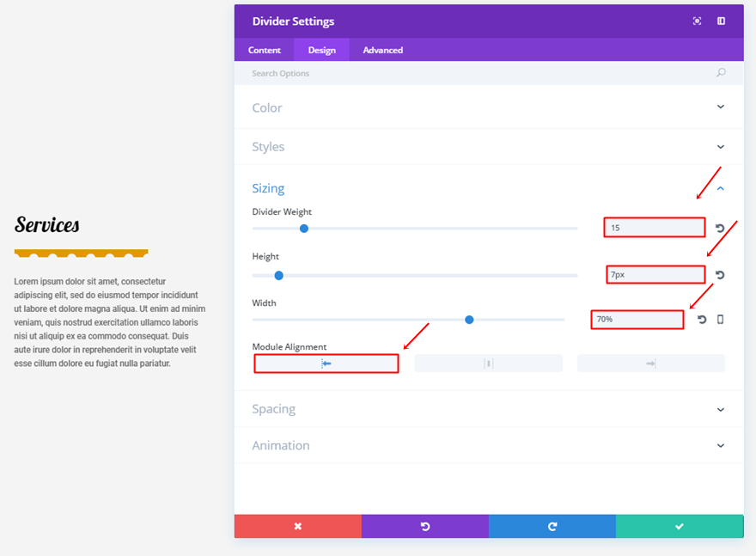Screen dimensions: 756x556
Task: Expand the Color section
Action: (x=720, y=107)
